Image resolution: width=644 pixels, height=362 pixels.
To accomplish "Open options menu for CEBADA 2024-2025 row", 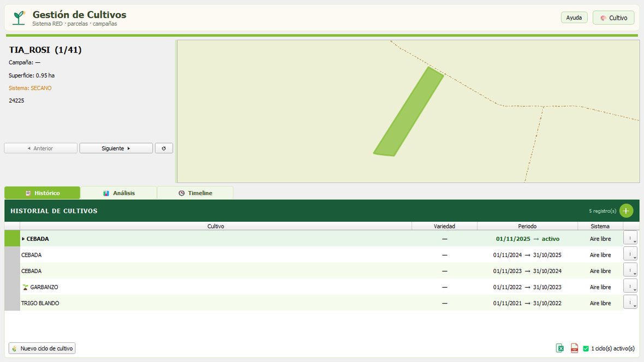I will [630, 254].
